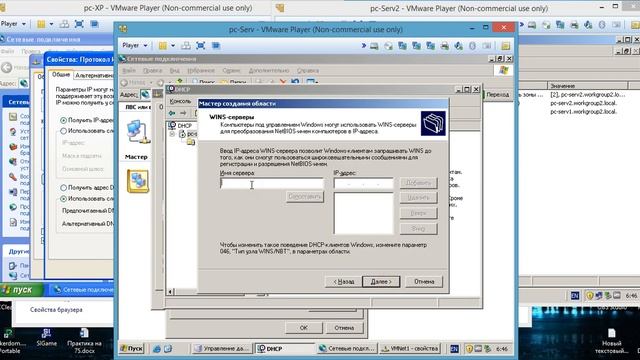The image size is (640, 360).
Task: Click Пуск start button in pc-Serv taskbar
Action: click(131, 349)
